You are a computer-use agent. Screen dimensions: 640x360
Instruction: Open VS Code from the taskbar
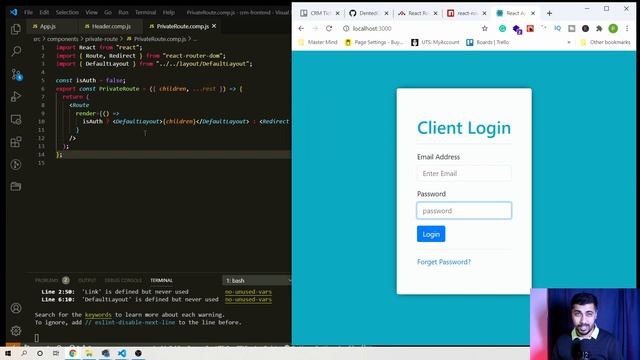pos(122,353)
